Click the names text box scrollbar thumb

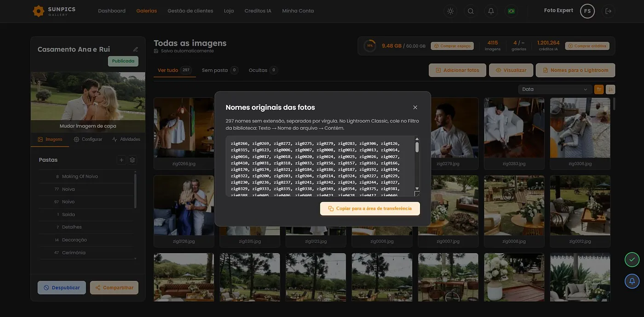click(x=417, y=147)
